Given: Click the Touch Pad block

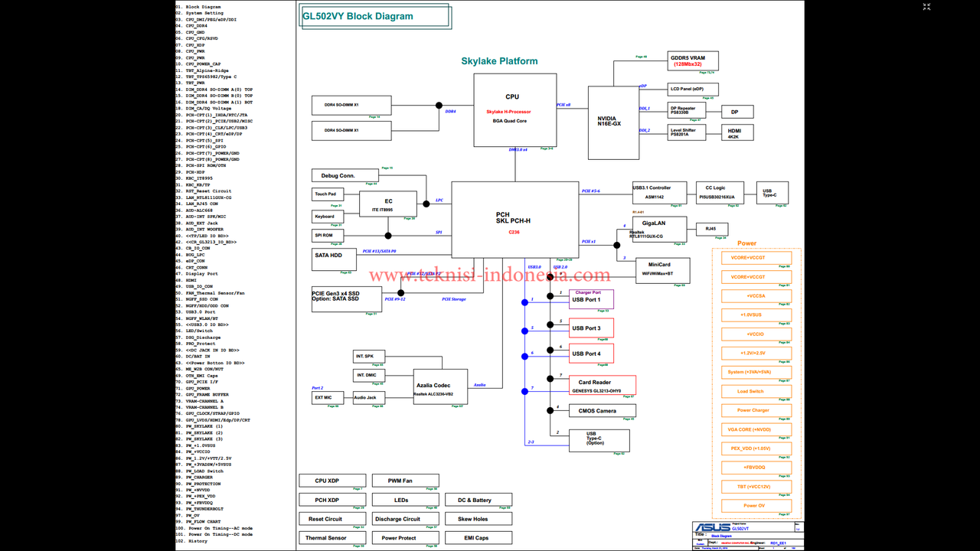Looking at the screenshot, I should [329, 194].
